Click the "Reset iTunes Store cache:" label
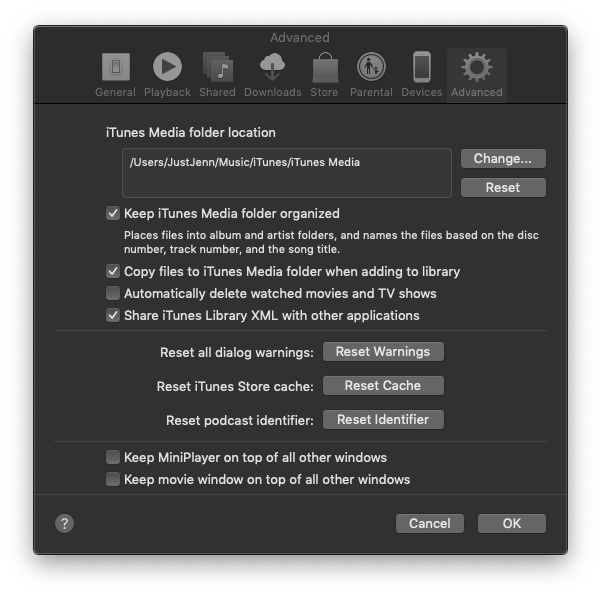 coord(235,386)
